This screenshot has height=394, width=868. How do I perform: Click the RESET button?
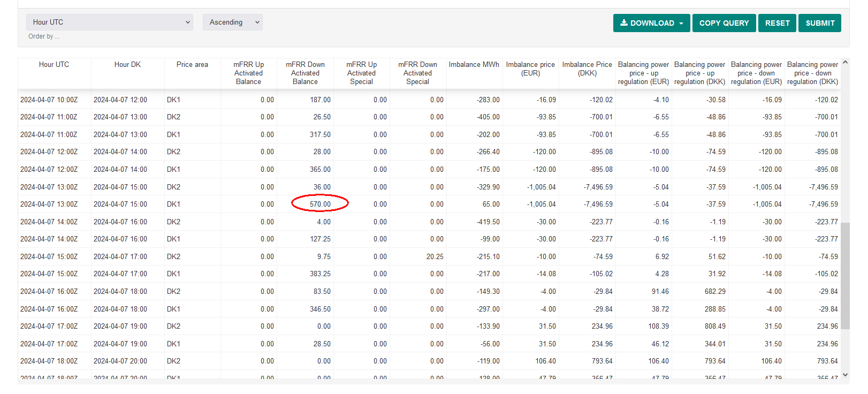[x=777, y=23]
